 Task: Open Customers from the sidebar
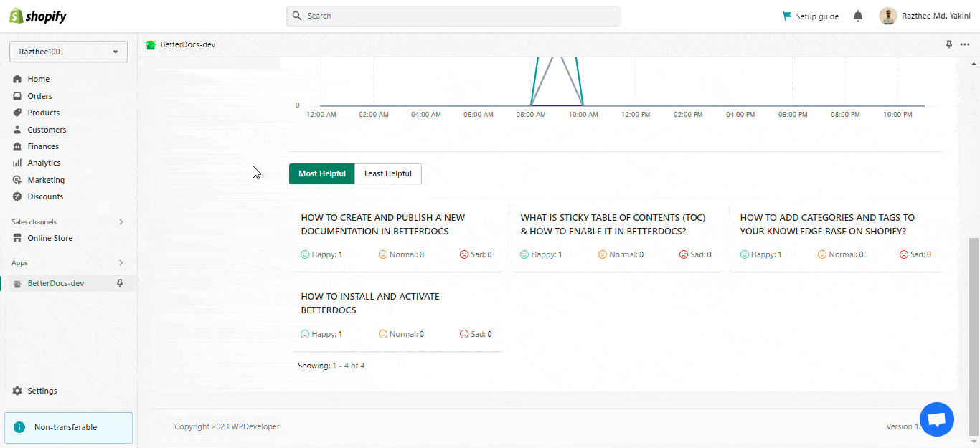click(47, 129)
